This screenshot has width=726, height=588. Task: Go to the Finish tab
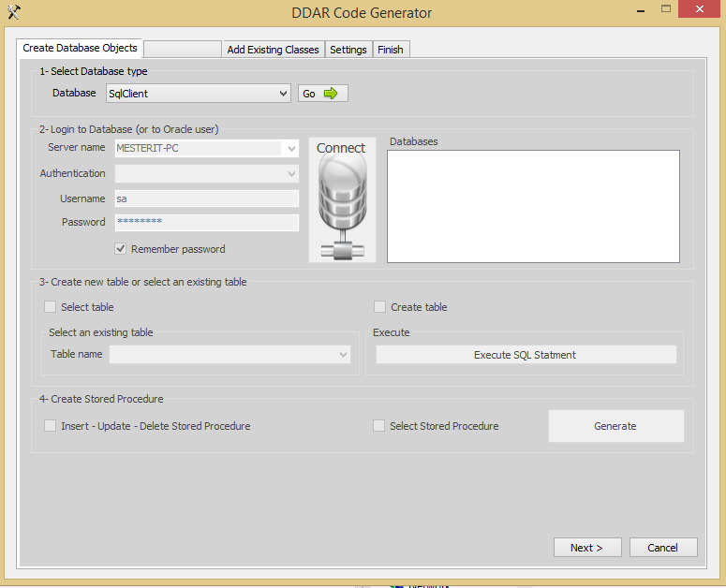point(391,50)
